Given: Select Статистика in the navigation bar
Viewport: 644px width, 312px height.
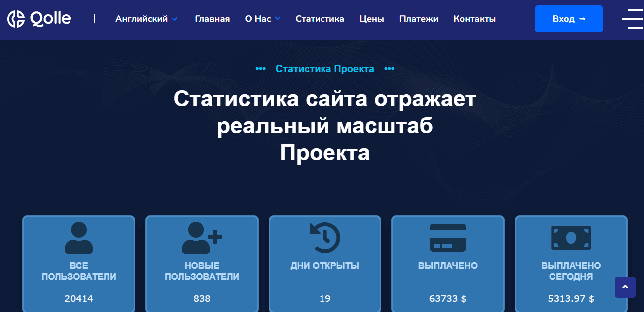Looking at the screenshot, I should coord(320,19).
